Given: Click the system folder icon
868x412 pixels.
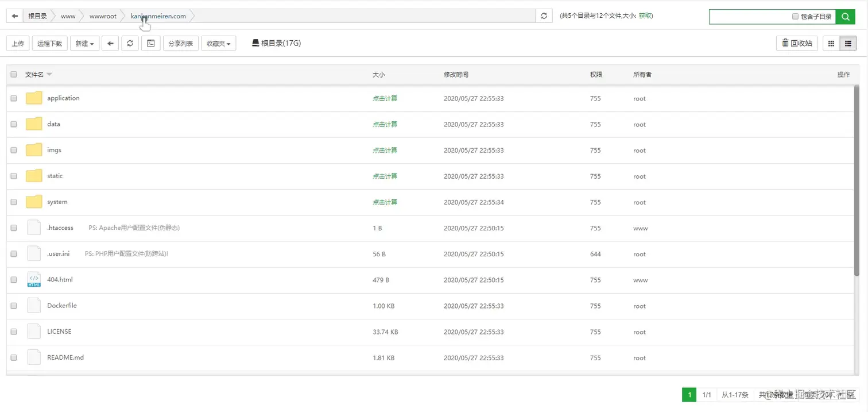Looking at the screenshot, I should 34,202.
